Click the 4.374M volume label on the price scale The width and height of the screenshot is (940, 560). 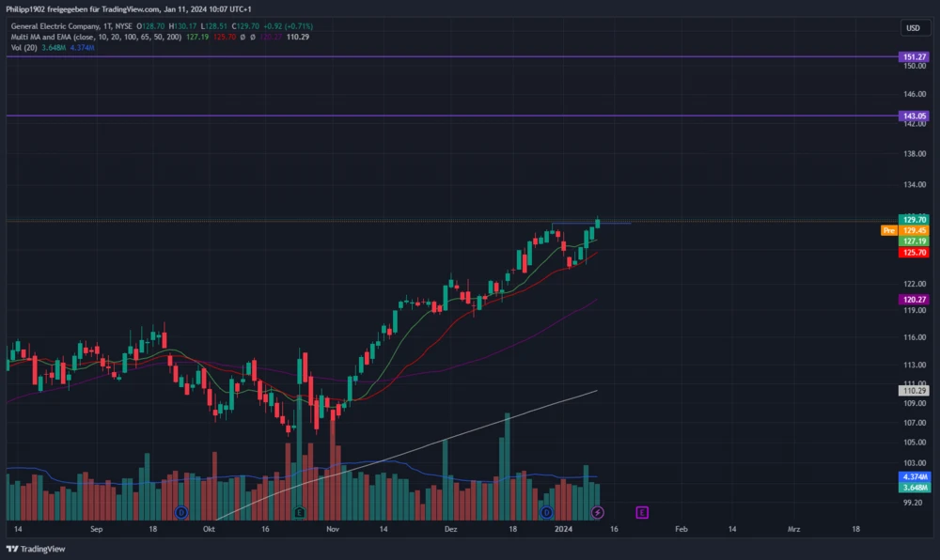click(x=914, y=477)
